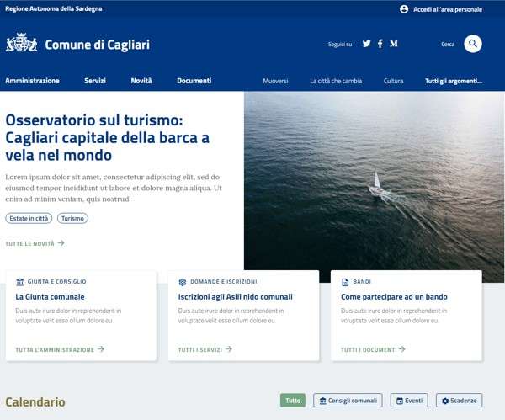
Task: Open Tutti gli argomenti link
Action: pos(454,81)
